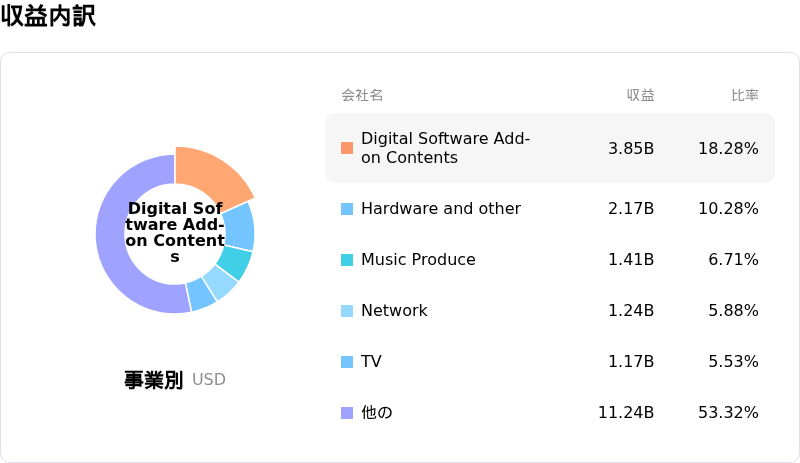
Task: Click the orange Digital Software legend swatch
Action: [x=347, y=148]
